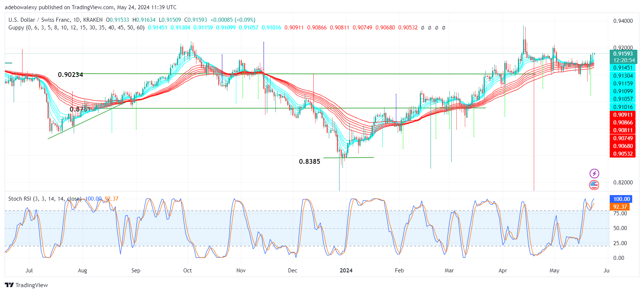Click the cyan 0.91057 price axis label
Screen dimensions: 644x293
[x=623, y=99]
